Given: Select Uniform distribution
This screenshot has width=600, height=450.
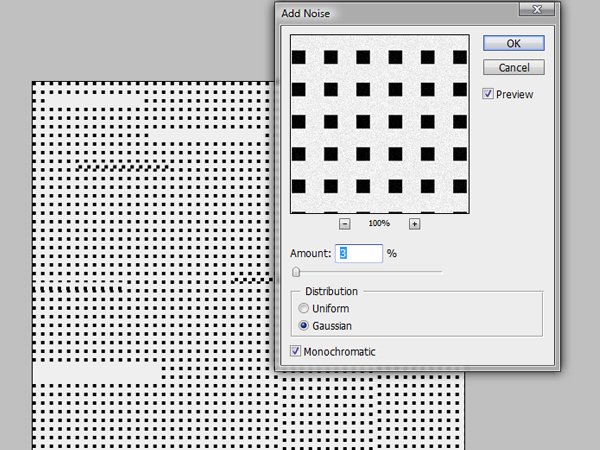Looking at the screenshot, I should tap(303, 308).
